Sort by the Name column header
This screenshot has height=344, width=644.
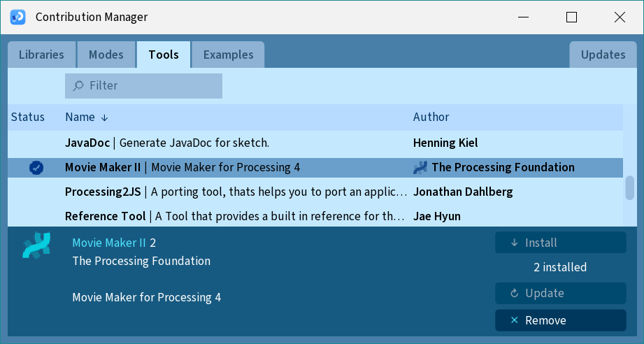(x=80, y=117)
